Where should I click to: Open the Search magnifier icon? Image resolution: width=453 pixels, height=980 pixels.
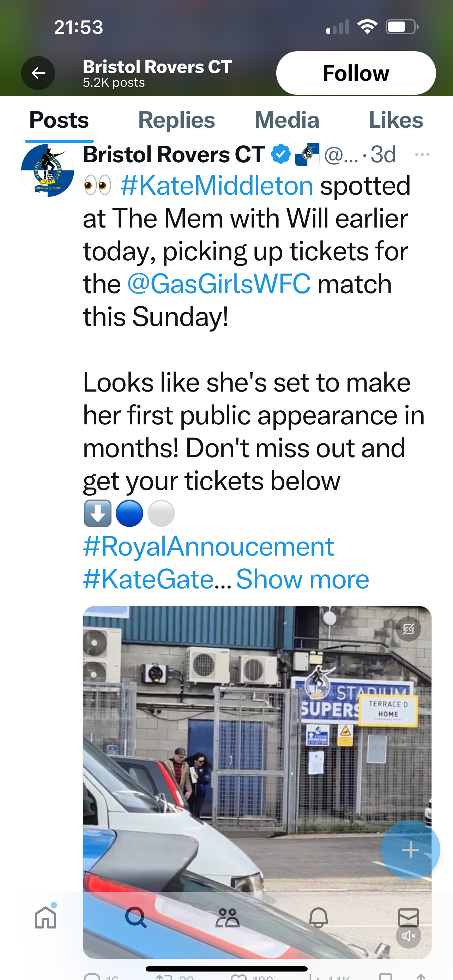coord(136,918)
